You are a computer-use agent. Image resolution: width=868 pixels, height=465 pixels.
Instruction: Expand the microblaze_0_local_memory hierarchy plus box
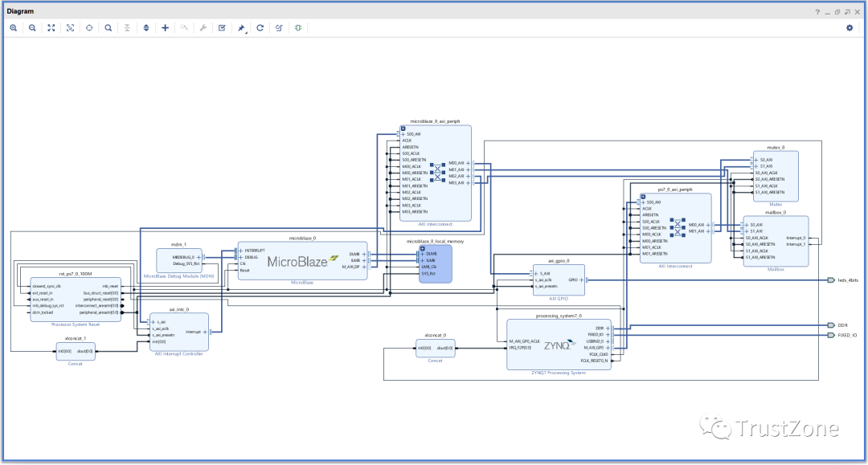point(423,248)
